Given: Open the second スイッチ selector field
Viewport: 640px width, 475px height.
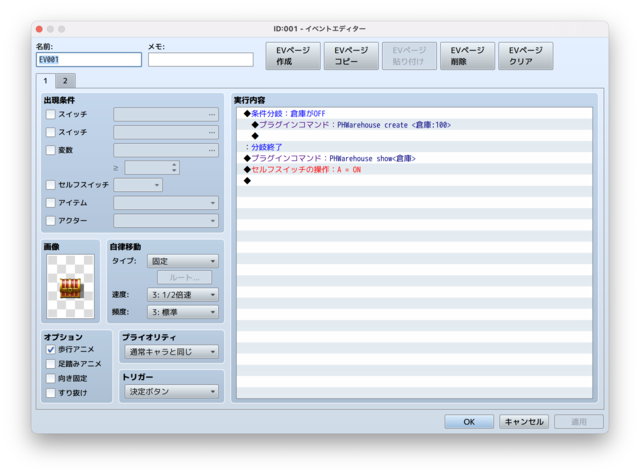Looking at the screenshot, I should click(166, 133).
